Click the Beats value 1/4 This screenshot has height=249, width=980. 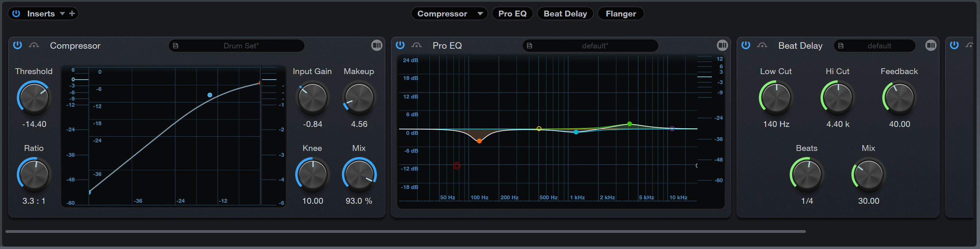[806, 201]
